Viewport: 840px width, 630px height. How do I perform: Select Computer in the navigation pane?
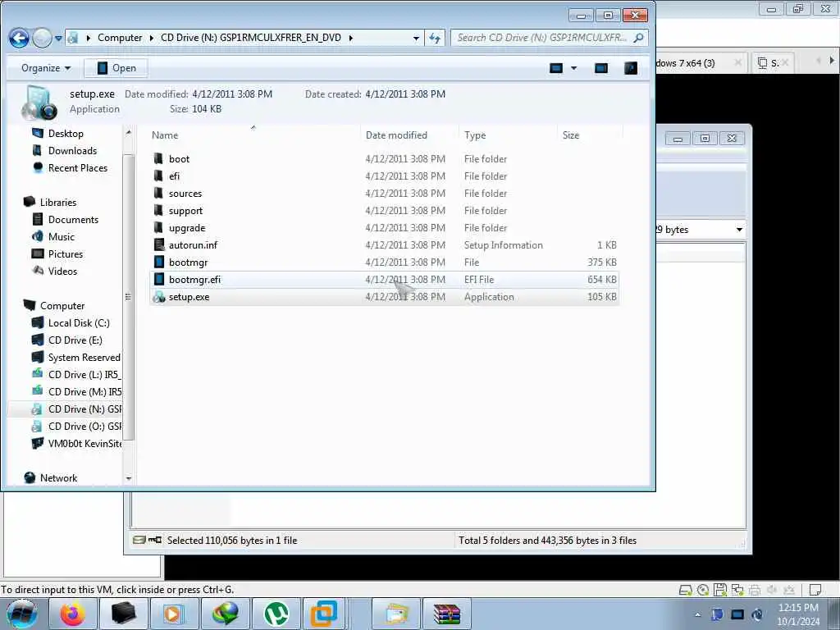pos(62,306)
